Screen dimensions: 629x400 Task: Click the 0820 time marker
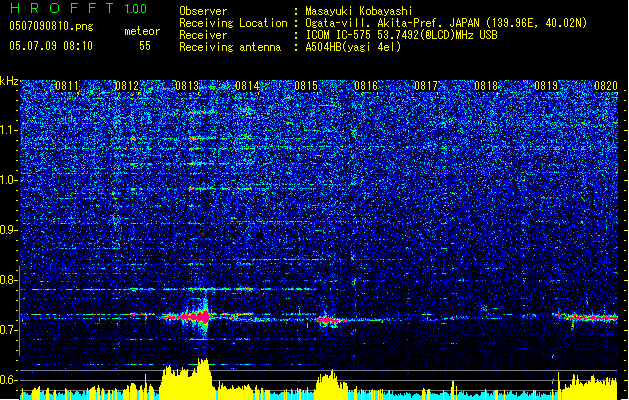pyautogui.click(x=606, y=86)
